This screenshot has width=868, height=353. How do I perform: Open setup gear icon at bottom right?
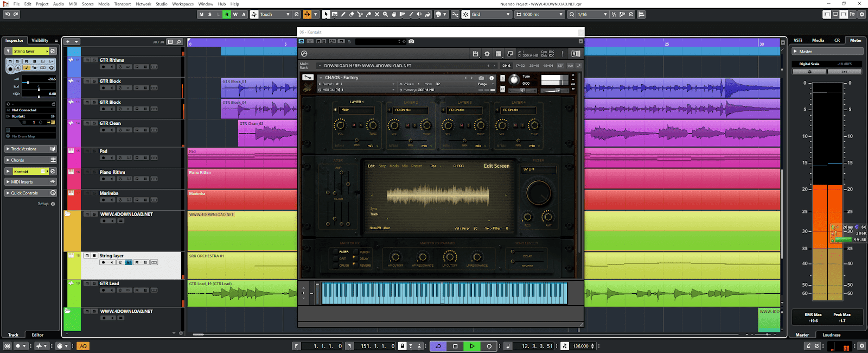tap(861, 346)
